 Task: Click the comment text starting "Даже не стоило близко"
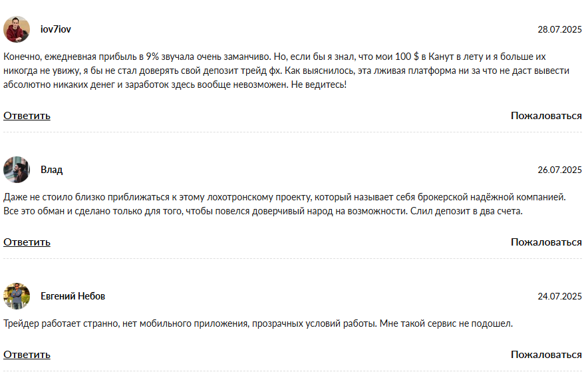[285, 204]
